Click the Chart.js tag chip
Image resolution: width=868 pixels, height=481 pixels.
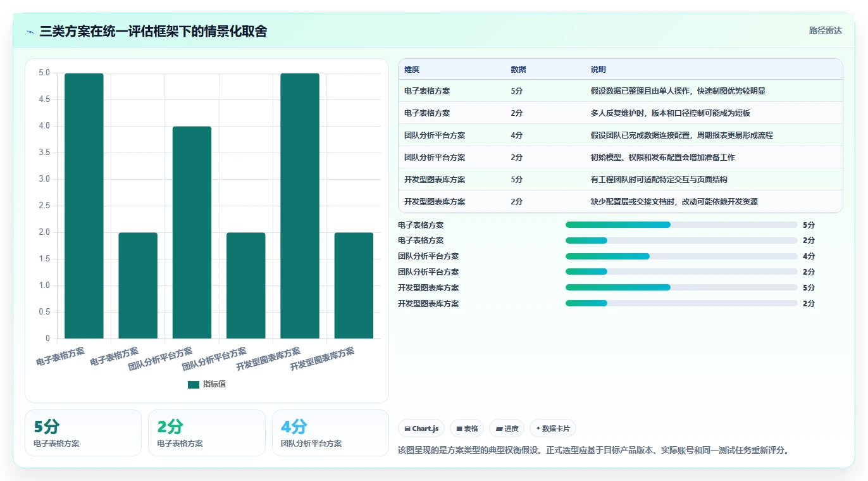(421, 428)
